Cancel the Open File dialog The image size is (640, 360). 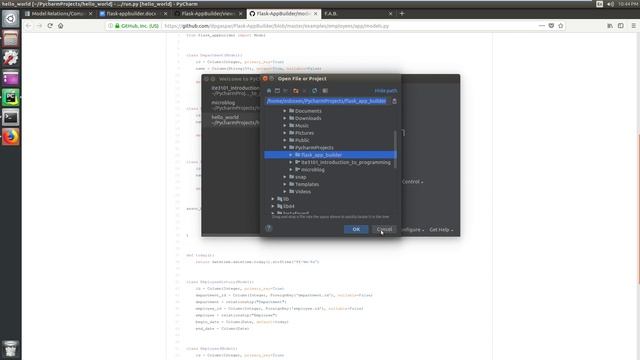click(x=384, y=229)
